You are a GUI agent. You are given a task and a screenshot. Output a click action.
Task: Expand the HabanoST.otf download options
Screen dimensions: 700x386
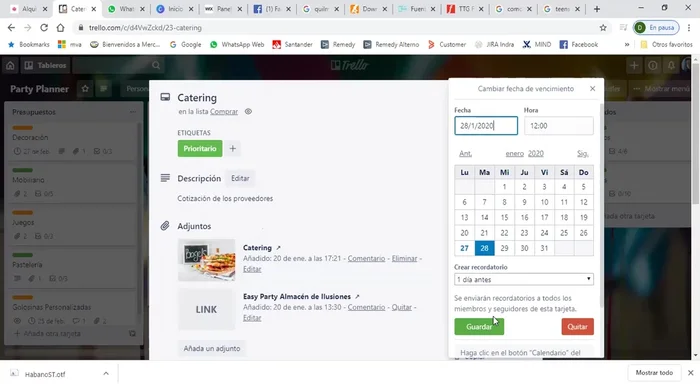tap(106, 374)
